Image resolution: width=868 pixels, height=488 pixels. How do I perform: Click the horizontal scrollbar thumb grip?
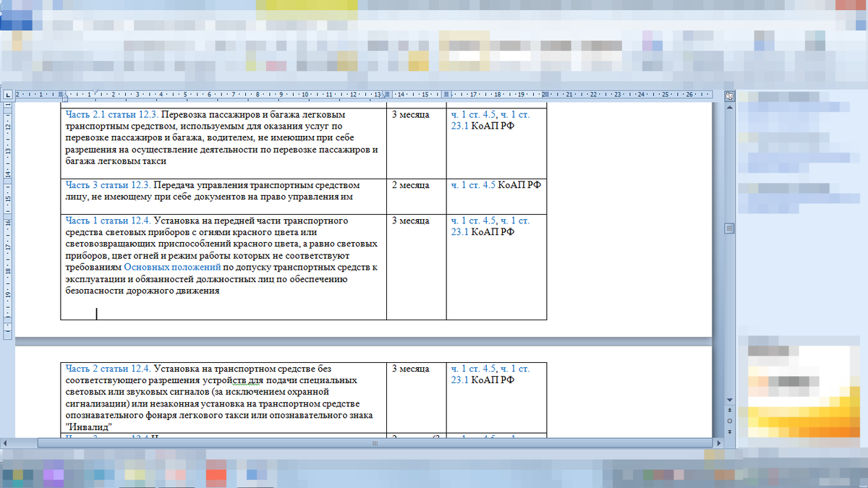click(375, 442)
